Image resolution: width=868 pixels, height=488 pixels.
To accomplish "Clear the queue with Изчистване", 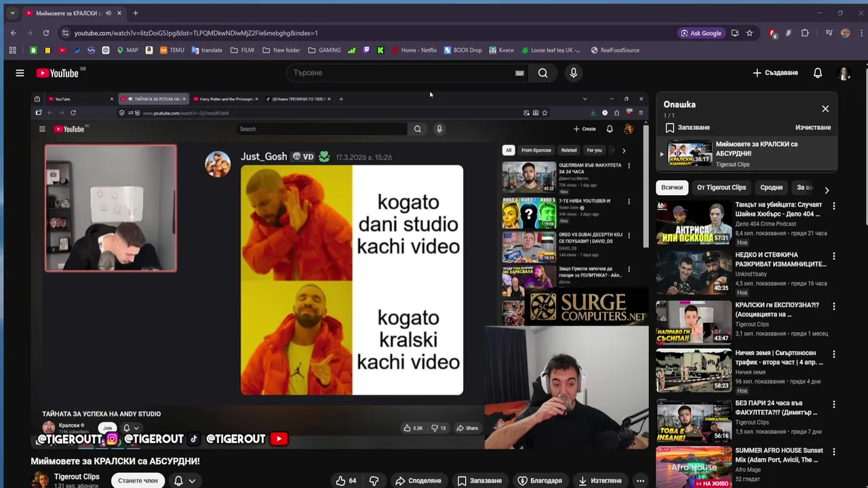I will 813,127.
